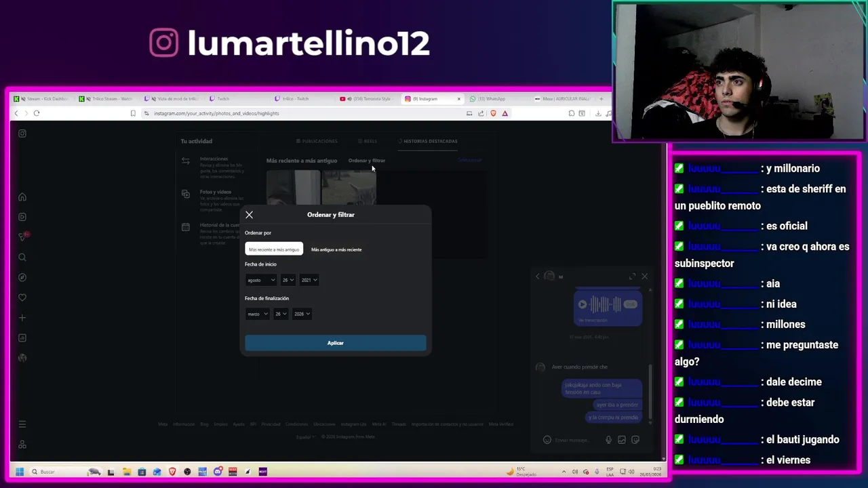Open Interacciones section in Tu actividad
The height and width of the screenshot is (488, 868).
(214, 167)
